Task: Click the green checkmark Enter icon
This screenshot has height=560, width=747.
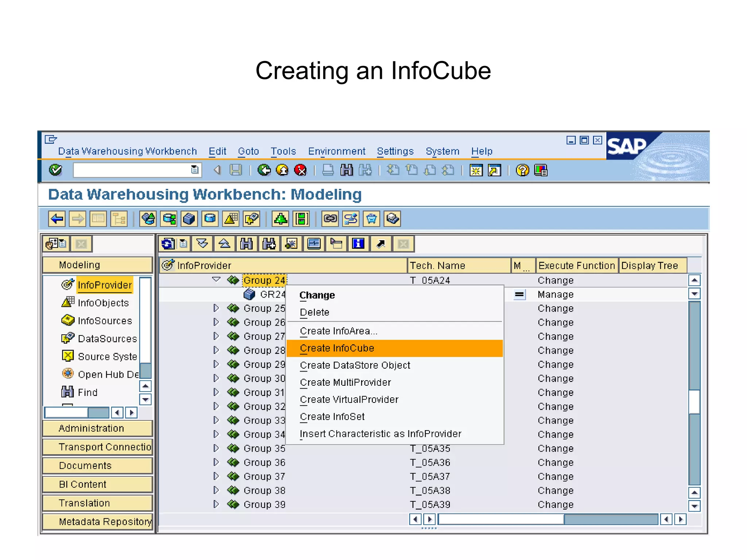Action: [55, 170]
